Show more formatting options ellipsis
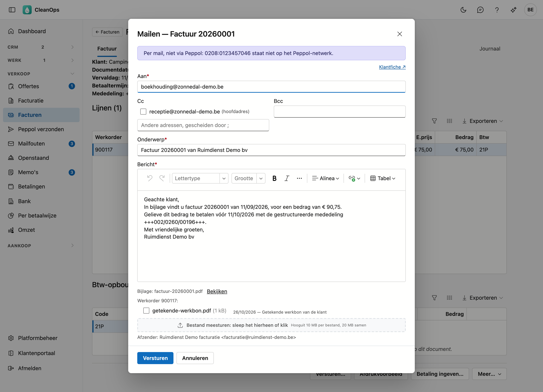This screenshot has height=392, width=543. coord(299,178)
